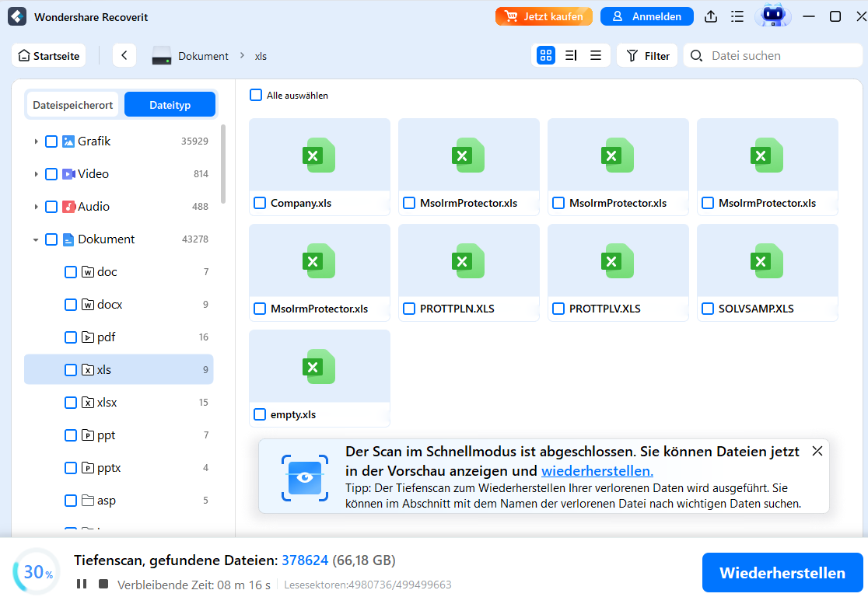Open the title bar menu list icon
The height and width of the screenshot is (597, 868).
(737, 16)
